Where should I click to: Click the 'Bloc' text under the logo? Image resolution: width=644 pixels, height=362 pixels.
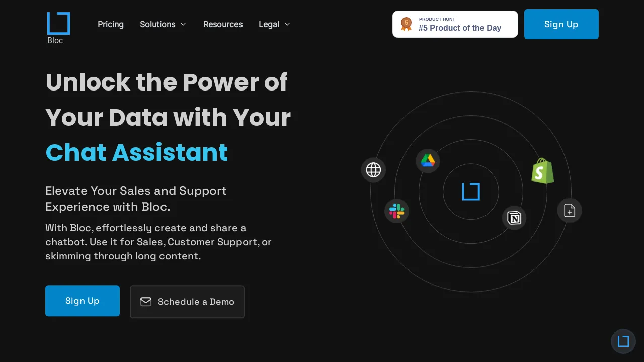(55, 40)
